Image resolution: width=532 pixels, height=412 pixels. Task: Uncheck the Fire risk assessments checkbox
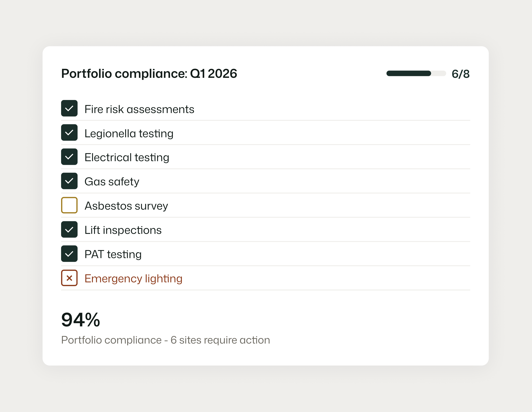69,108
